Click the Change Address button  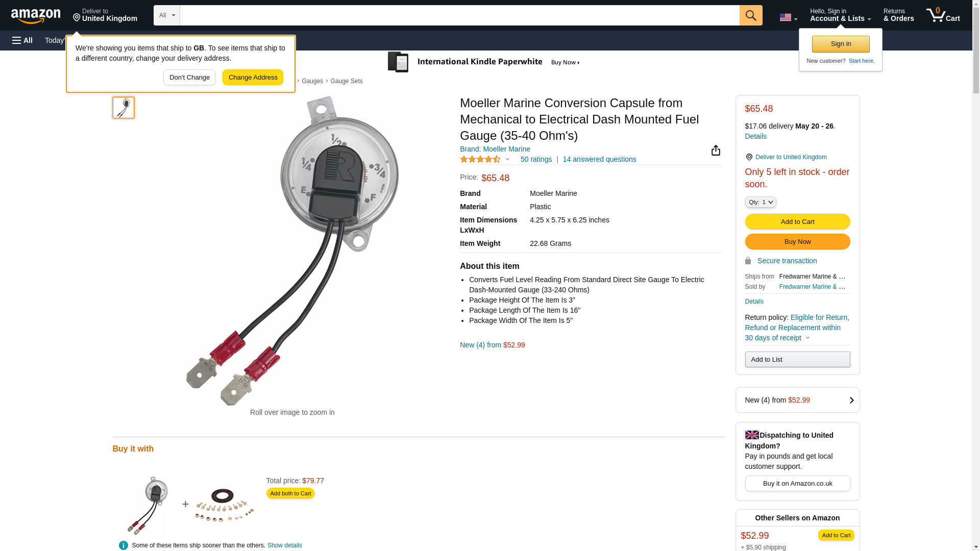coord(253,78)
